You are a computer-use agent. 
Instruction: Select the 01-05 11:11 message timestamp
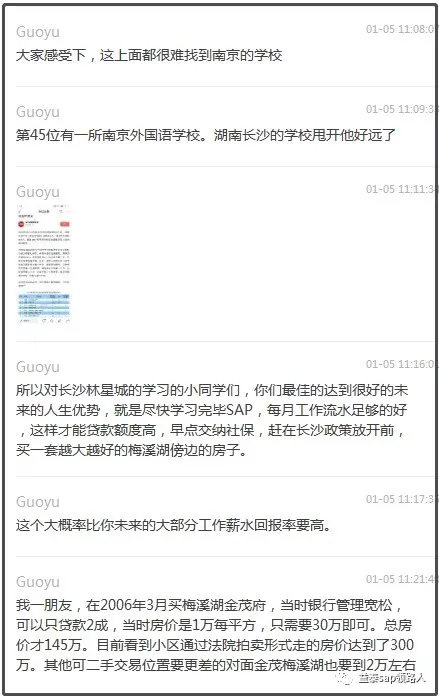tap(400, 189)
